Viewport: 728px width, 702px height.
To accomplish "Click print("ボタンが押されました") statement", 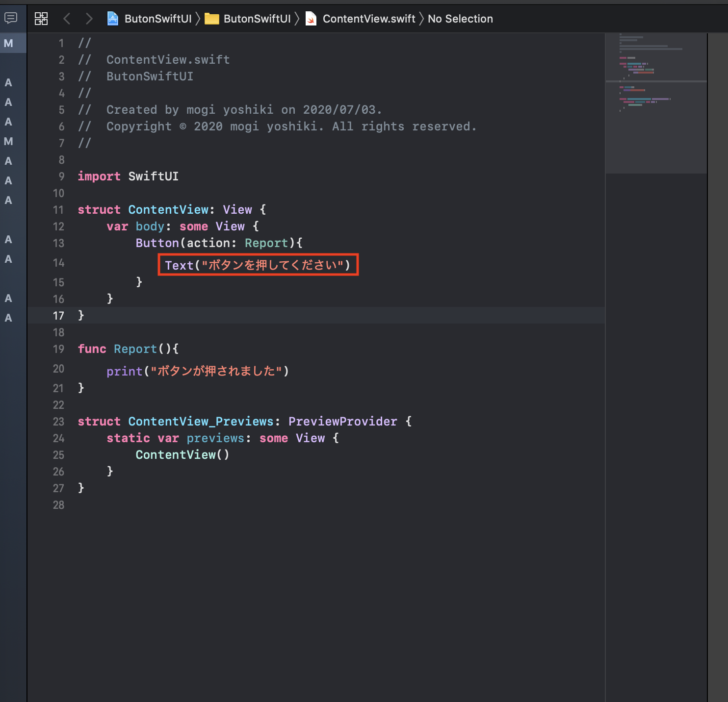I will (198, 371).
